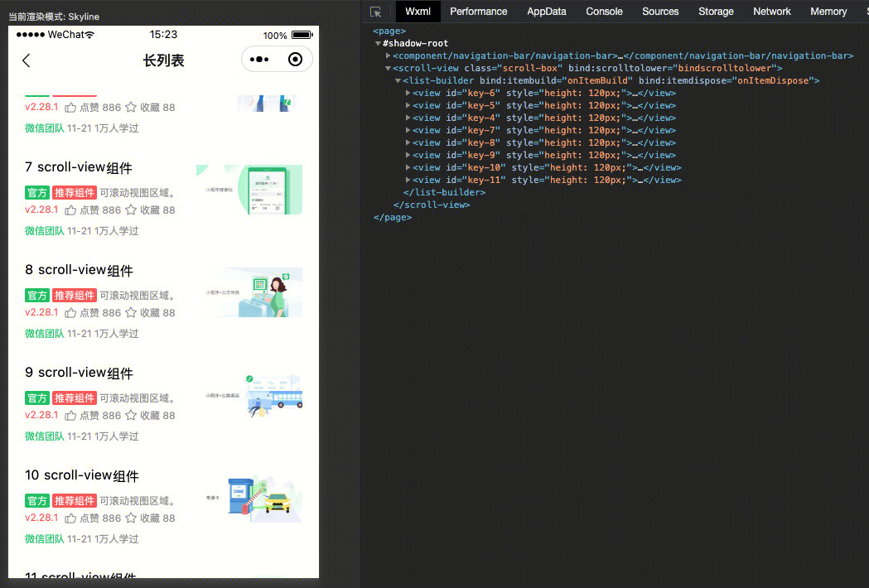Switch to the Performance tab

(478, 12)
